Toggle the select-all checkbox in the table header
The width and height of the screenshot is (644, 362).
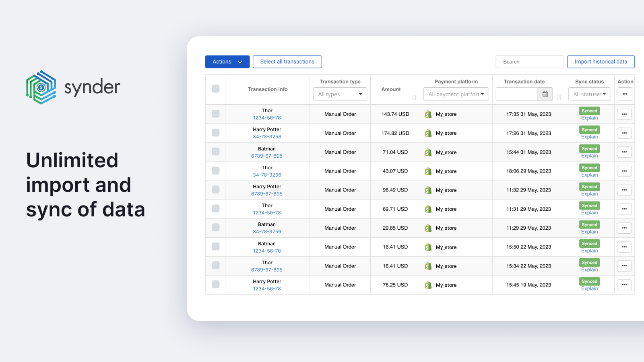pos(215,89)
